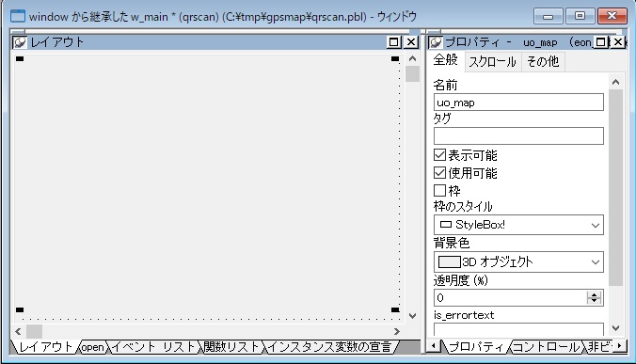636x364 pixels.
Task: Select the open script tab
Action: coord(92,347)
